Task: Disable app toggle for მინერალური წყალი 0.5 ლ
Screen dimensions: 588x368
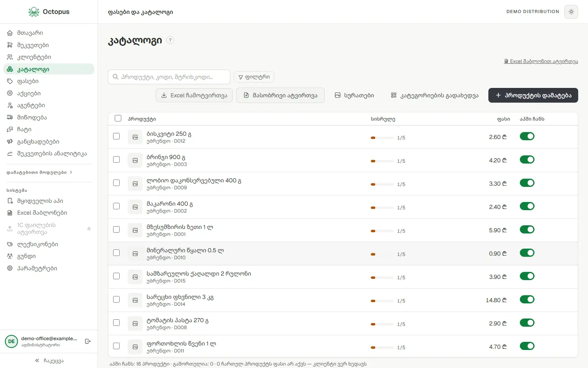Action: [527, 253]
